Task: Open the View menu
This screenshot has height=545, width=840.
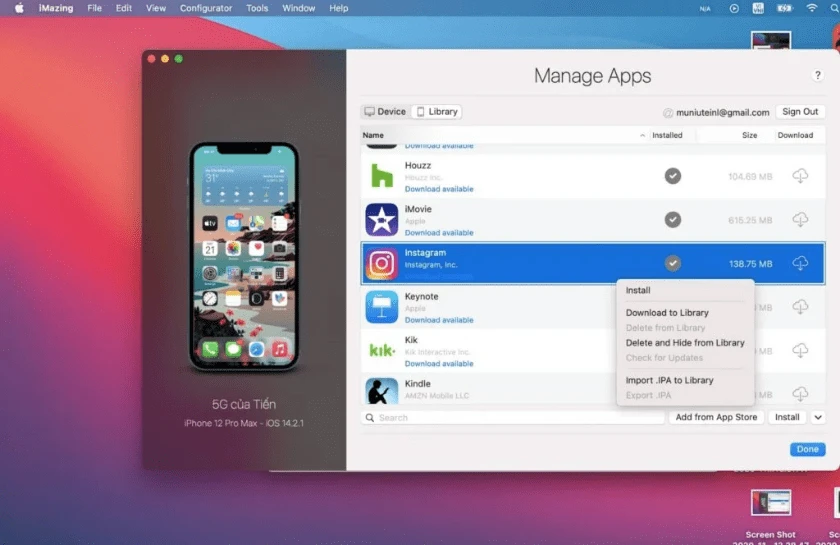Action: tap(155, 8)
